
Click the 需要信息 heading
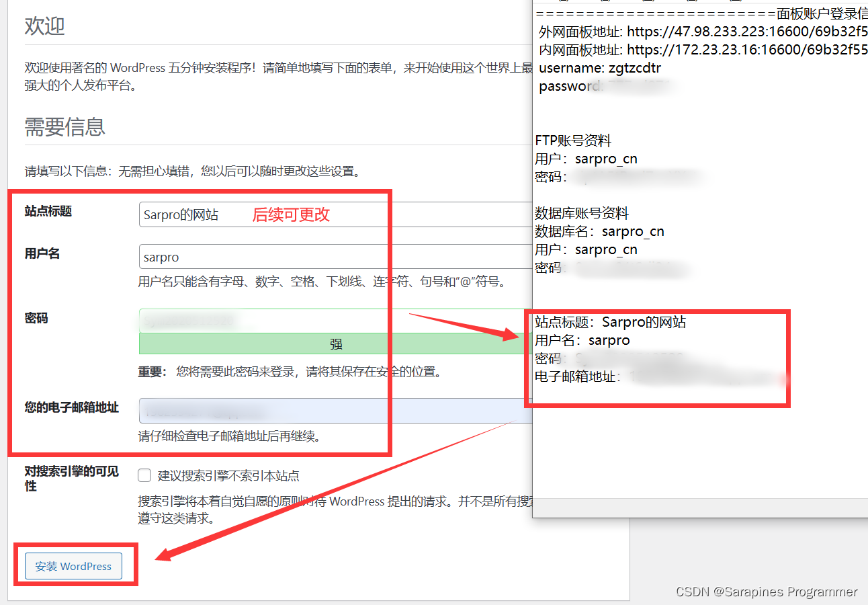64,126
